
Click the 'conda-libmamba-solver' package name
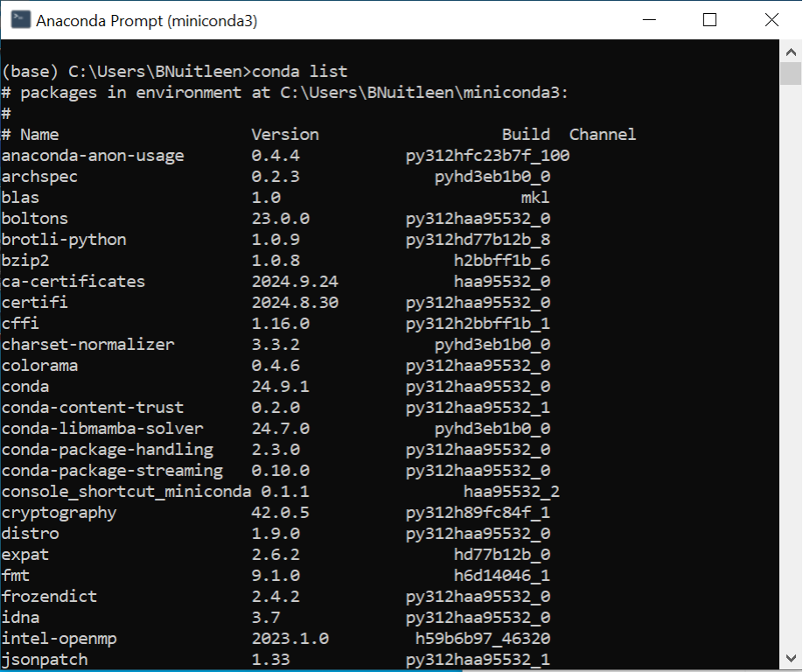point(102,429)
